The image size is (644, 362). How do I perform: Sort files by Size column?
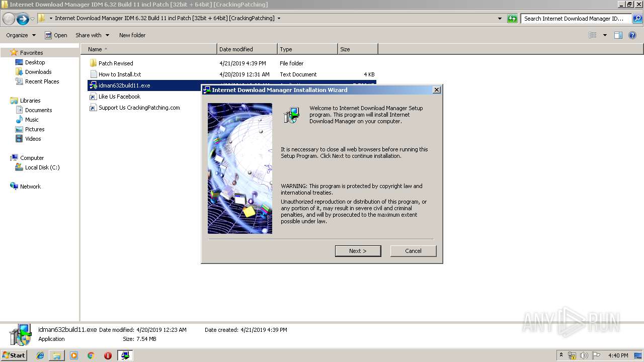358,49
